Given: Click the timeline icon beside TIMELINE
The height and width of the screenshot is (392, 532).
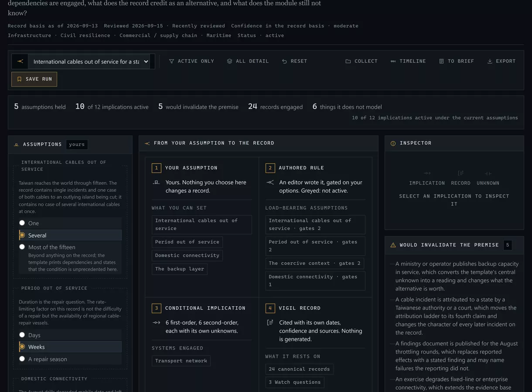Looking at the screenshot, I should tap(393, 61).
